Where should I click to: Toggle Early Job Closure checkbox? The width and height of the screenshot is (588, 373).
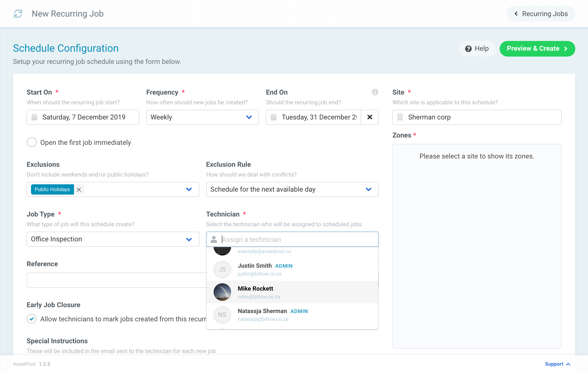pyautogui.click(x=32, y=319)
